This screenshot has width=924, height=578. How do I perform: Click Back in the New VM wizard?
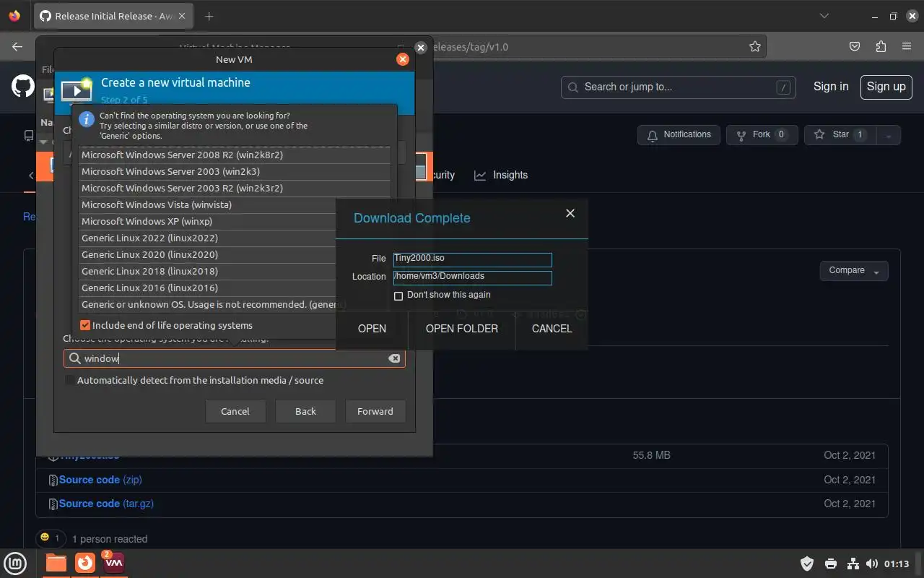pyautogui.click(x=305, y=411)
